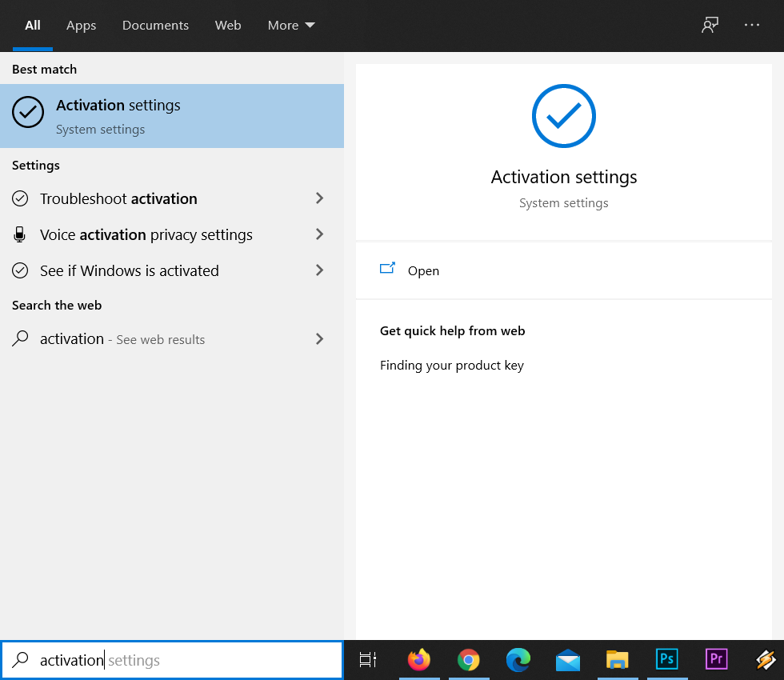Click Open in the preview pane
Screen dimensions: 784x680
tap(564, 270)
